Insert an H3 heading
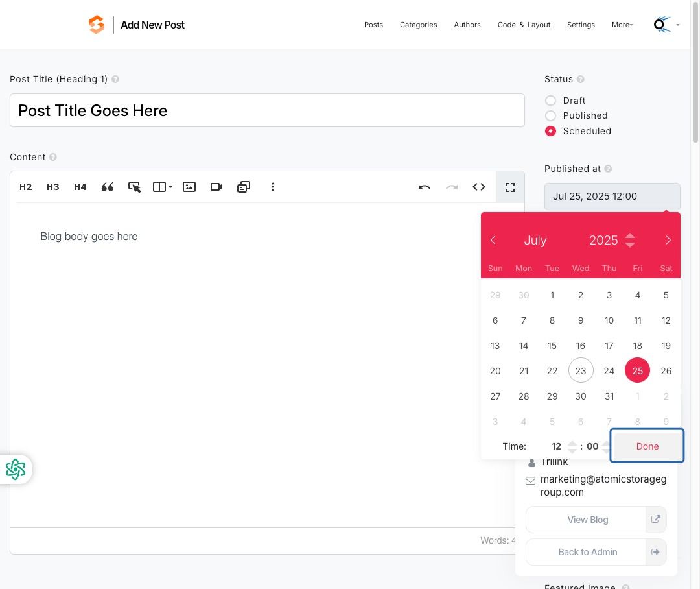The width and height of the screenshot is (700, 589). click(x=52, y=187)
